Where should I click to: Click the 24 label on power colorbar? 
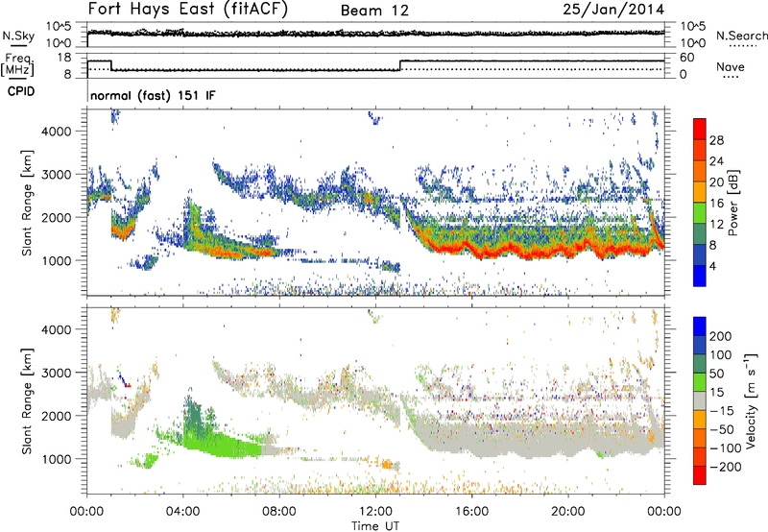(716, 161)
